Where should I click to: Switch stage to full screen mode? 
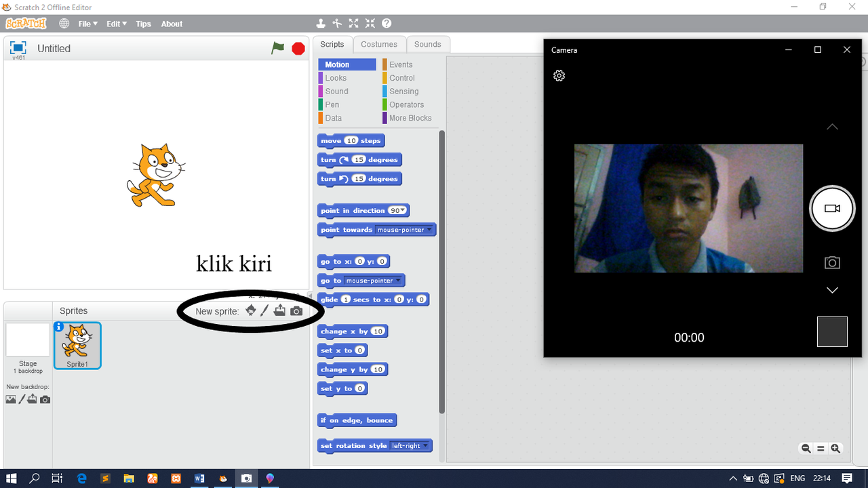click(x=18, y=47)
